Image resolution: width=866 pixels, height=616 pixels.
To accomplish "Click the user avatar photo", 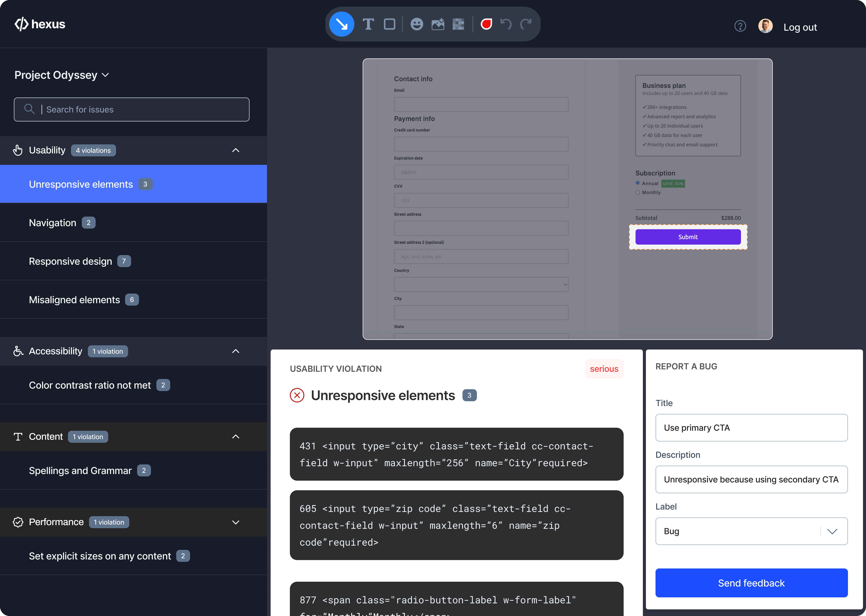I will click(x=766, y=26).
